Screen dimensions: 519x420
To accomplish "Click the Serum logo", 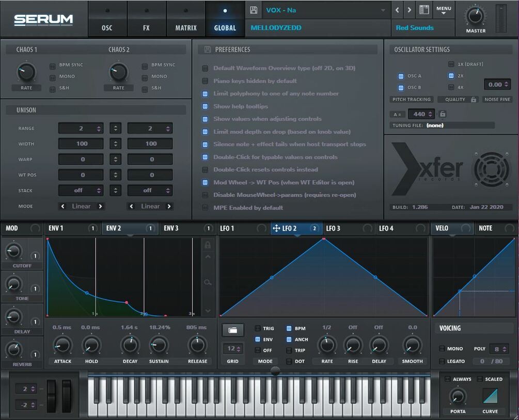I will tap(43, 20).
